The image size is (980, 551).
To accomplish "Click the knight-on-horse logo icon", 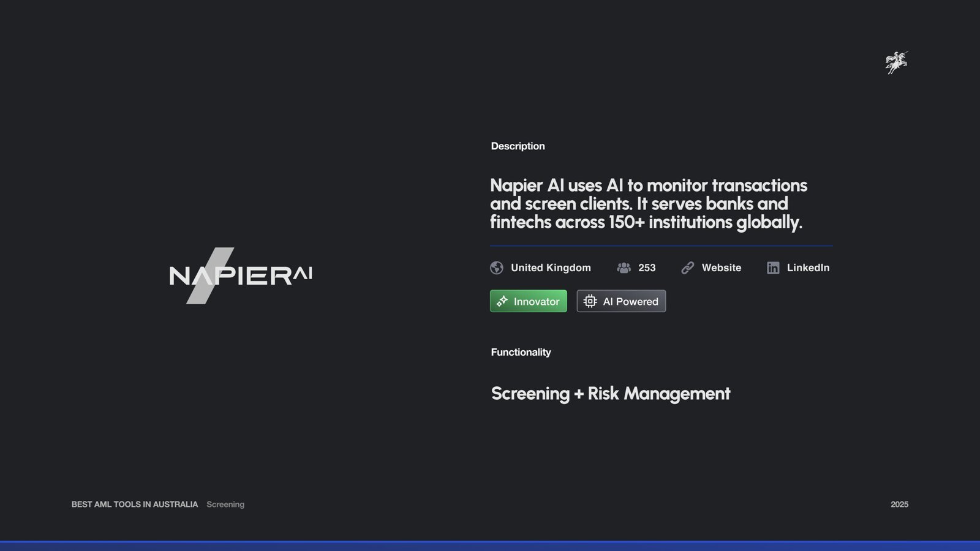I will pos(897,62).
